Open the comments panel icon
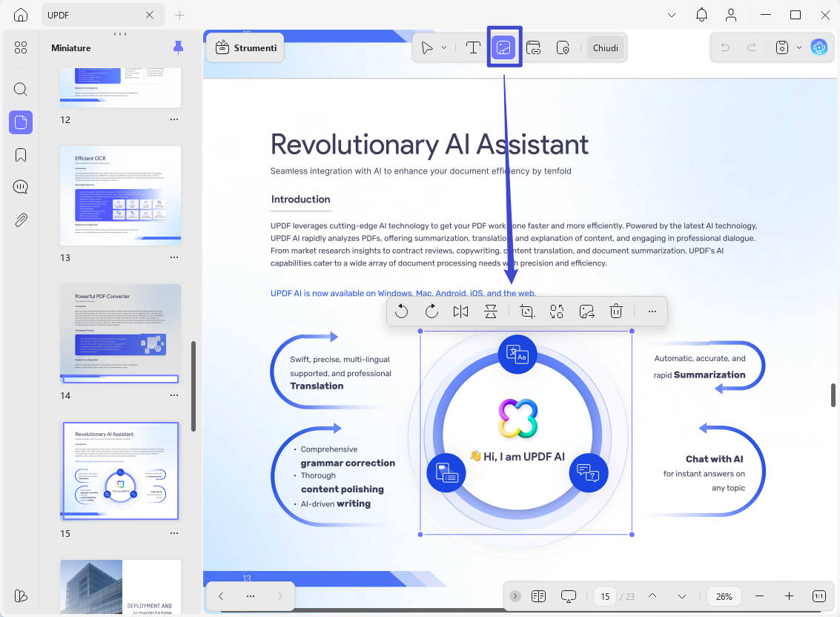This screenshot has width=840, height=617. (20, 187)
